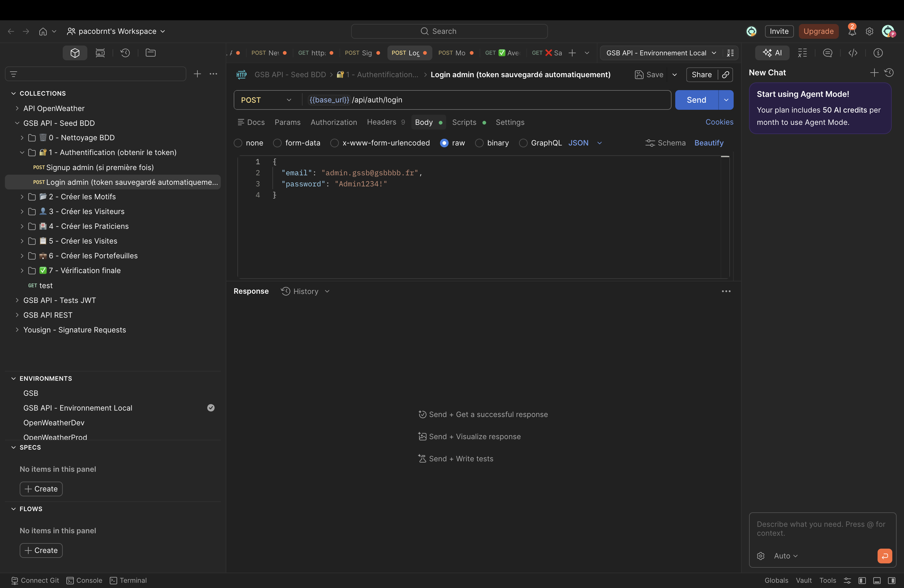Open the Send options dropdown arrow
This screenshot has height=588, width=904.
pos(726,100)
